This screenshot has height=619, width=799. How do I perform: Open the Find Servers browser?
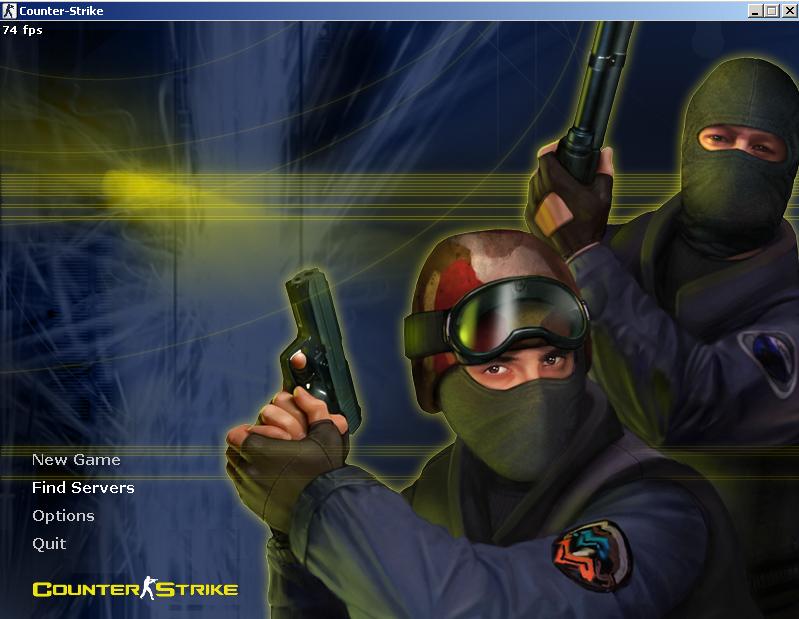click(x=83, y=488)
